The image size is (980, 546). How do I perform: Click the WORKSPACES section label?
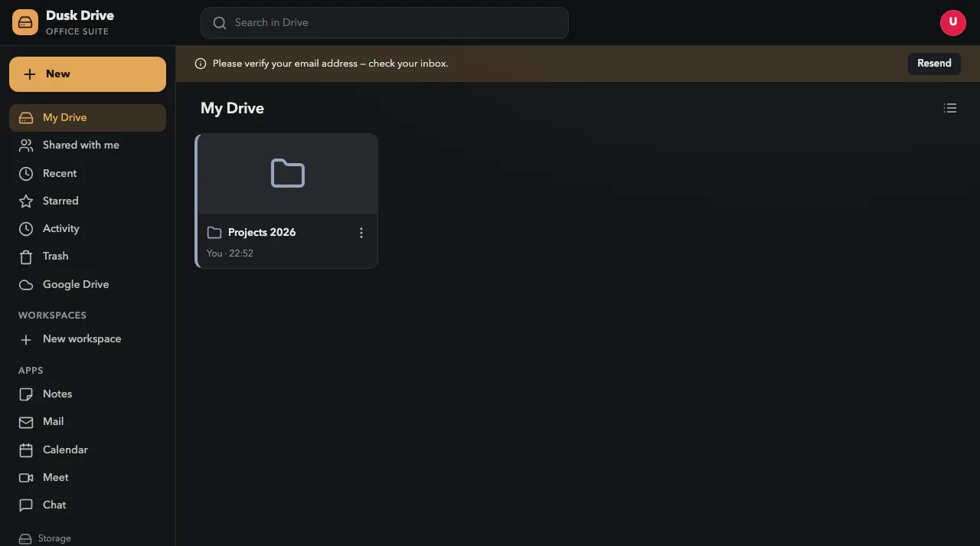52,316
